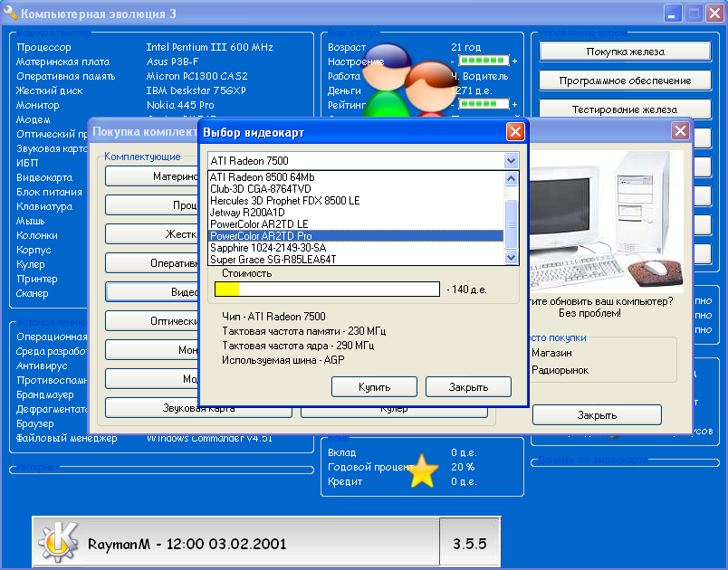Click the Блок питания label
Viewport: 728px width, 570px height.
tap(49, 192)
